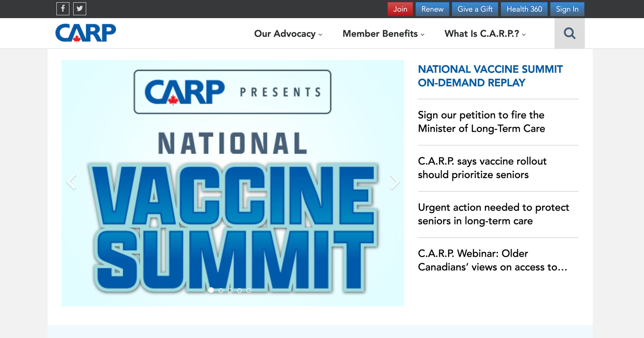This screenshot has width=644, height=338.
Task: Select the first carousel dot indicator
Action: 211,290
